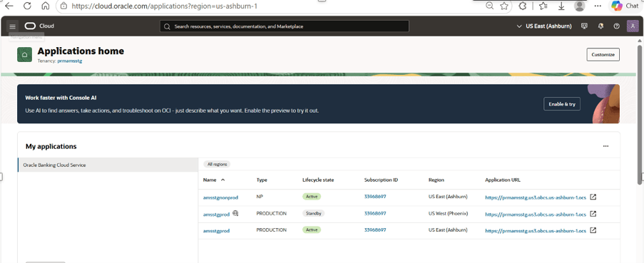
Task: Open browser zoom magnifier icon
Action: [x=489, y=6]
